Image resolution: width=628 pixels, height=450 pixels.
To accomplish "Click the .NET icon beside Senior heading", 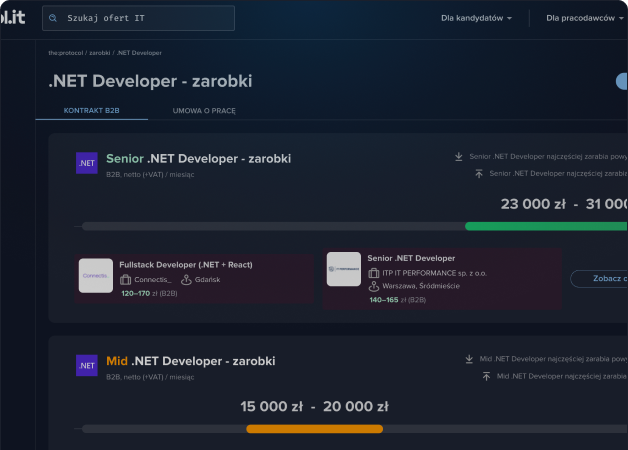I will click(x=87, y=163).
